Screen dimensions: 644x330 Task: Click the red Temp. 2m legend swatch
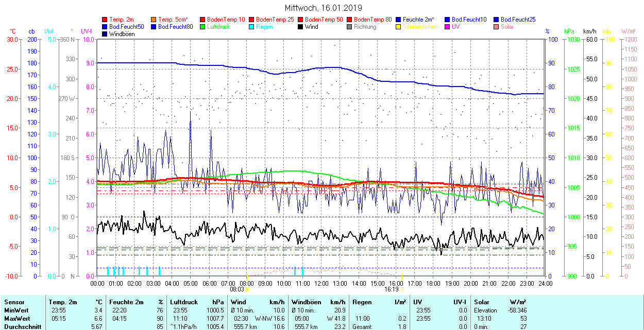point(105,20)
